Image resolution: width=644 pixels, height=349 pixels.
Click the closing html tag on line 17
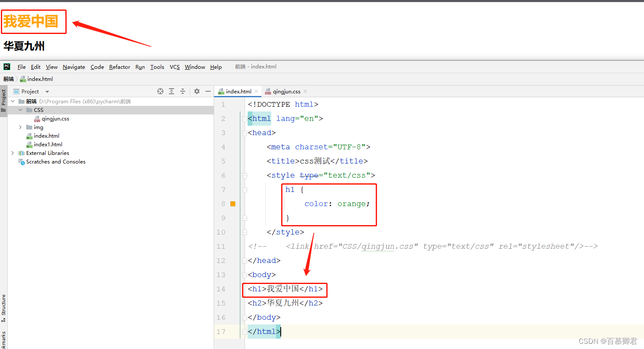pyautogui.click(x=264, y=332)
